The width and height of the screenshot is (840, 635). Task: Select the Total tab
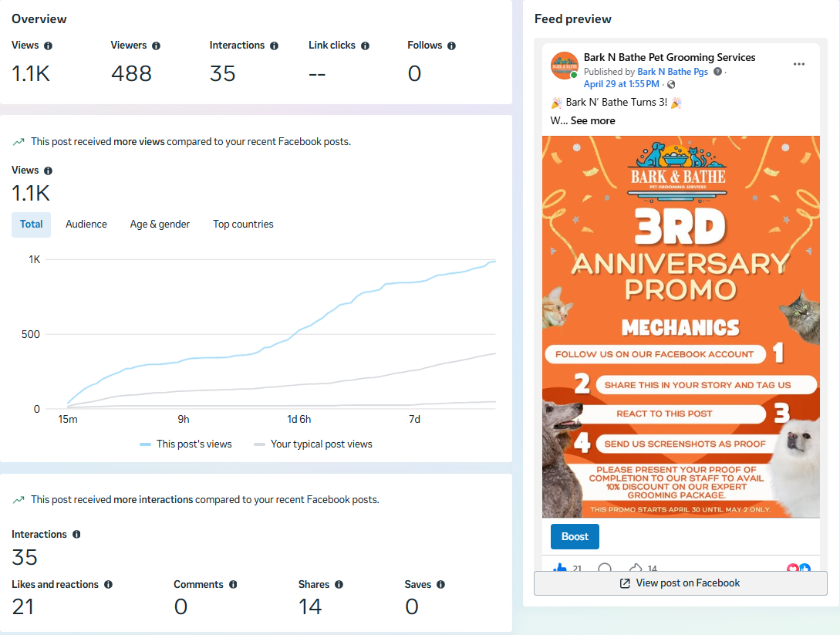31,225
